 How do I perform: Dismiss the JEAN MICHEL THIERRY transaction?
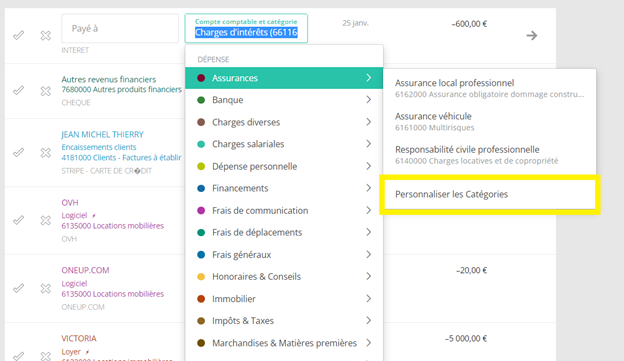point(46,152)
